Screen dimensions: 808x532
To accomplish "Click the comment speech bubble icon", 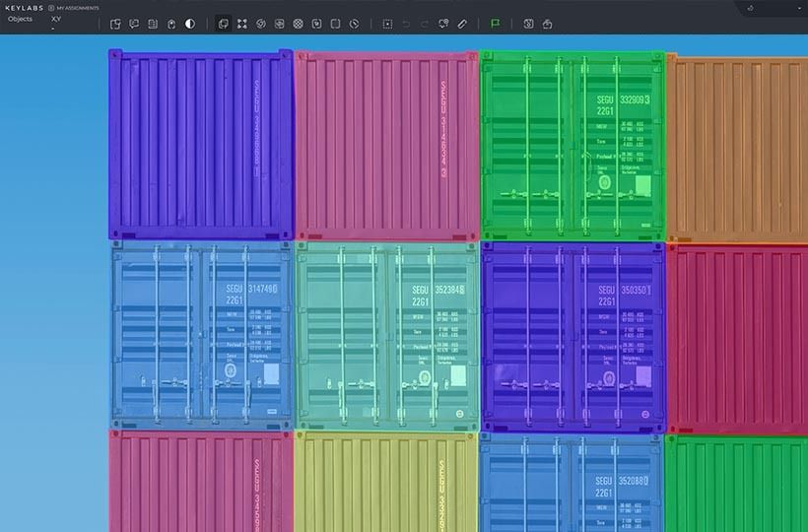I will [x=134, y=24].
